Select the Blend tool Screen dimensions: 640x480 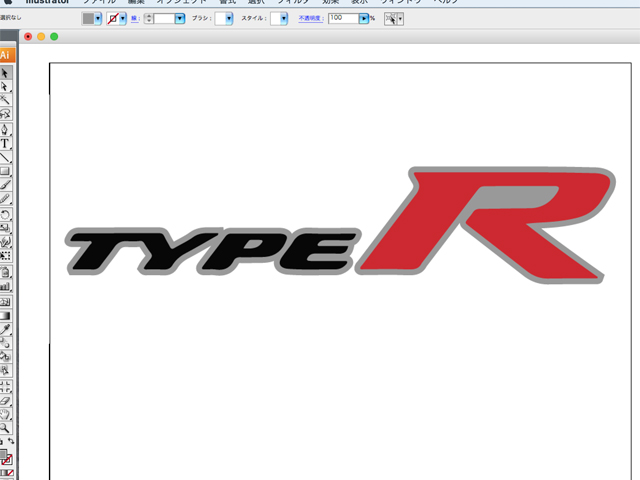pos(5,343)
